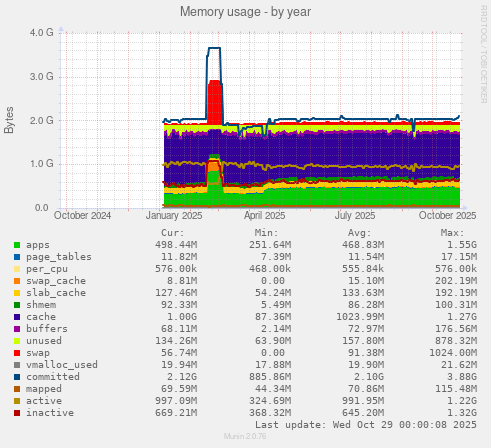Image resolution: width=491 pixels, height=448 pixels.
Task: Click the 'shmem' legend label
Action: coord(41,305)
